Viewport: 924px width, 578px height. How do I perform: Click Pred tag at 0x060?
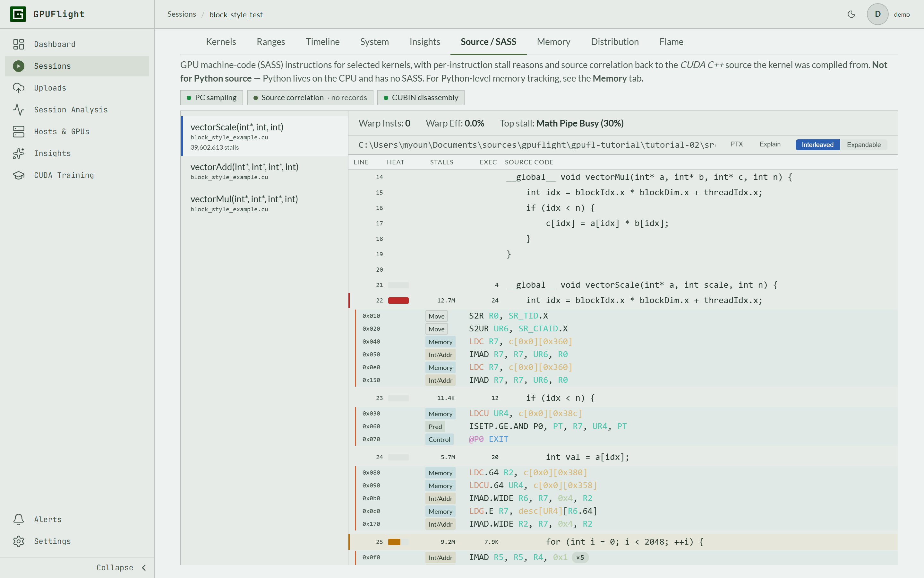click(x=435, y=426)
